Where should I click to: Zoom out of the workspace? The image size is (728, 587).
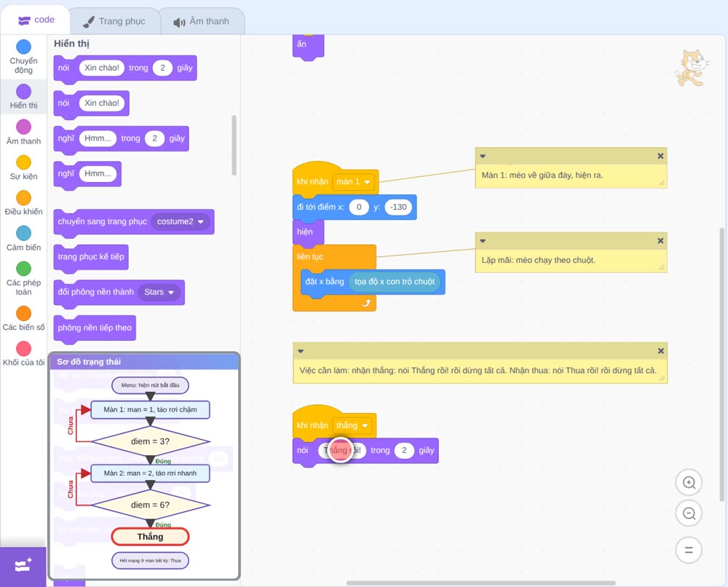point(689,513)
